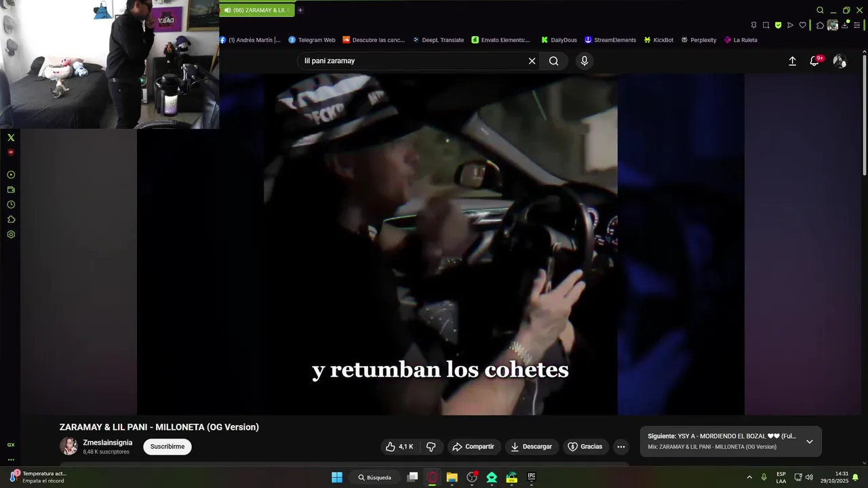Click the send/flow arrow toolbar icon

(x=791, y=25)
